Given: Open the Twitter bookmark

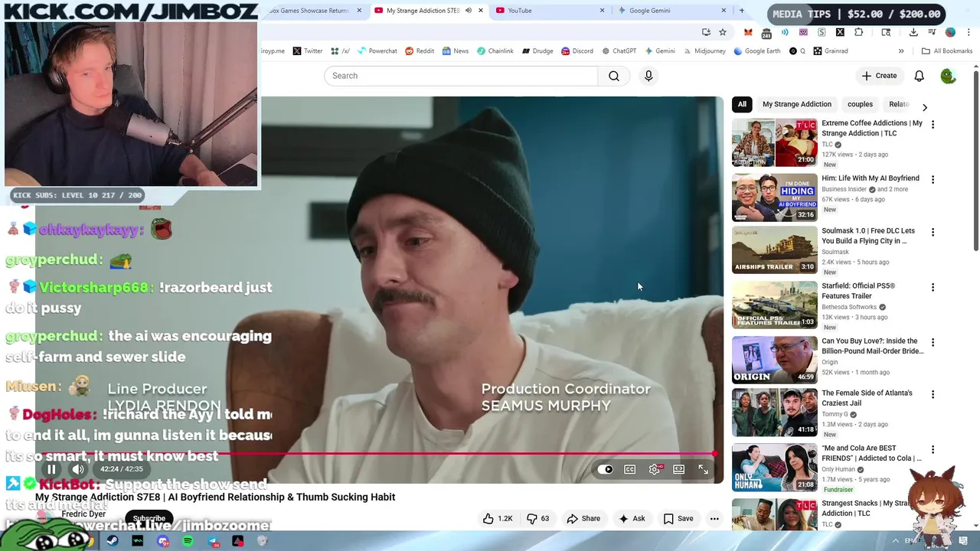Looking at the screenshot, I should tap(307, 51).
